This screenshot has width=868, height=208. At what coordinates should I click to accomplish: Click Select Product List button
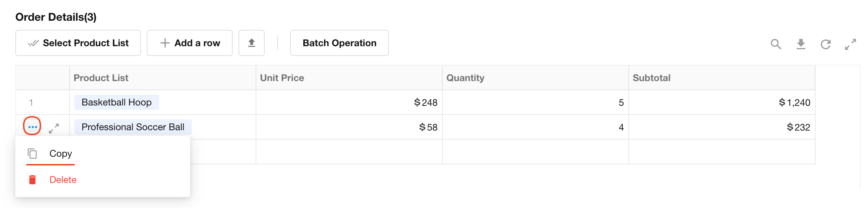[x=78, y=43]
